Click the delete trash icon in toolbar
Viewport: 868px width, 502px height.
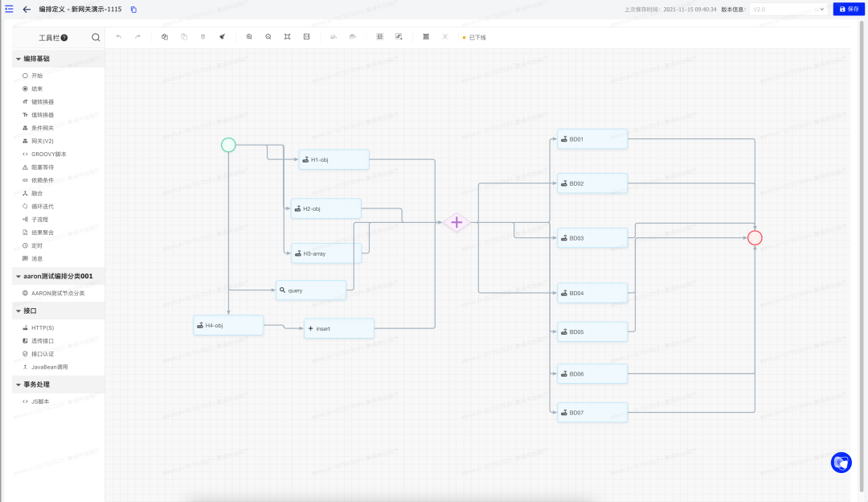203,37
